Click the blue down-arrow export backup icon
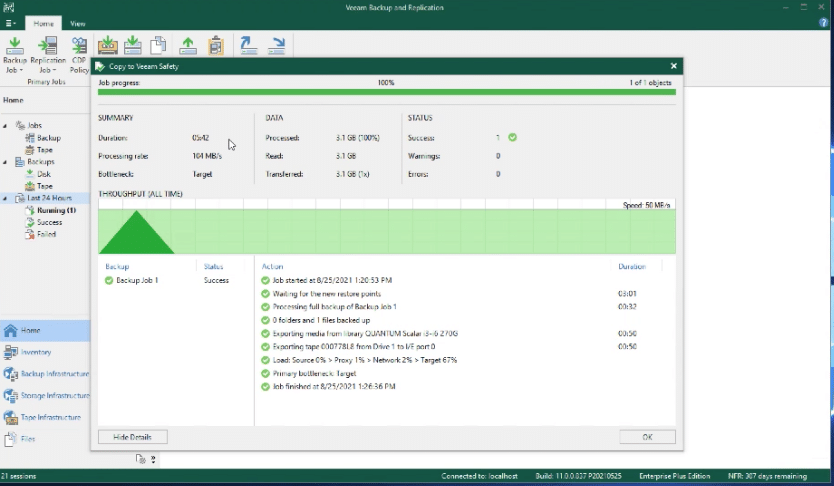The height and width of the screenshot is (486, 834). pos(277,45)
